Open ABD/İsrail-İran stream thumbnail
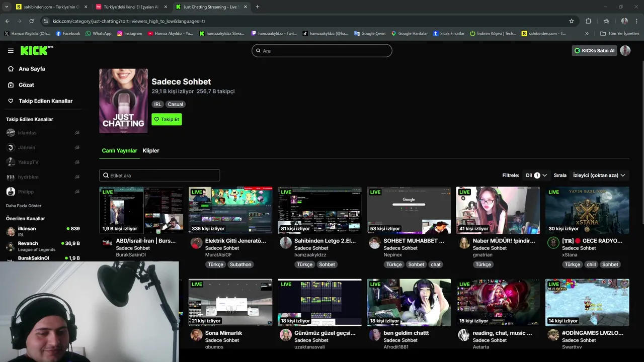 coord(141,210)
